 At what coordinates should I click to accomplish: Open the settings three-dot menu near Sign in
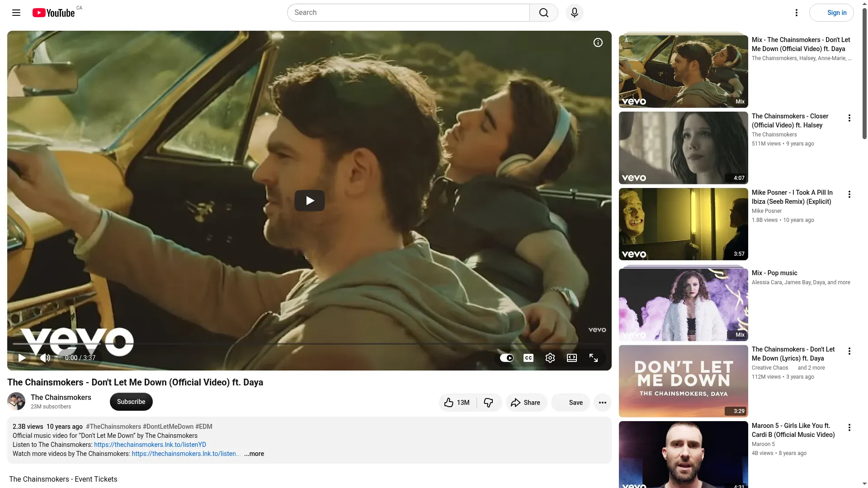click(797, 13)
